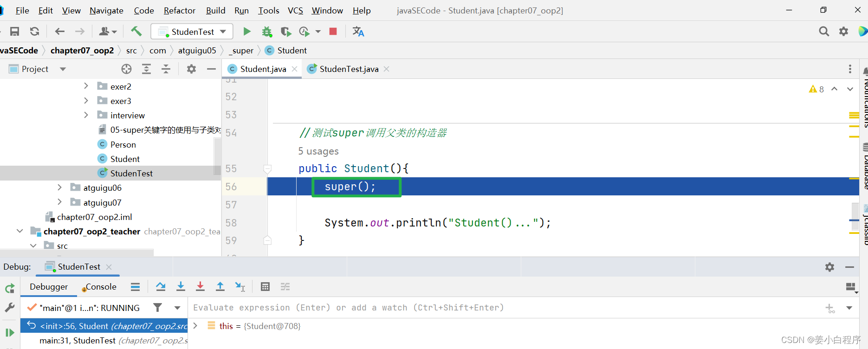868x349 pixels.
Task: Click chapter07_oop2 breadcrumb
Action: (x=82, y=50)
